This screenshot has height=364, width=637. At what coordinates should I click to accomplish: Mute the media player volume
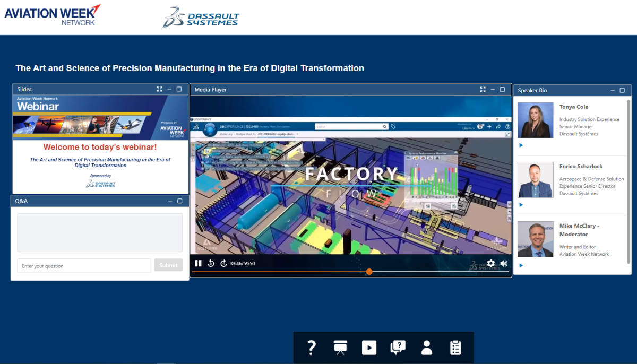tap(504, 263)
